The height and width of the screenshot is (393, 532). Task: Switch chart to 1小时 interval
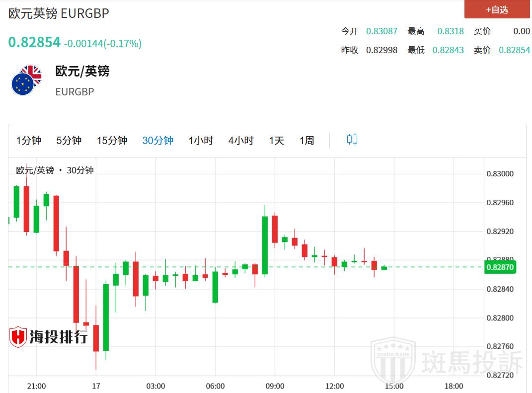coord(201,141)
